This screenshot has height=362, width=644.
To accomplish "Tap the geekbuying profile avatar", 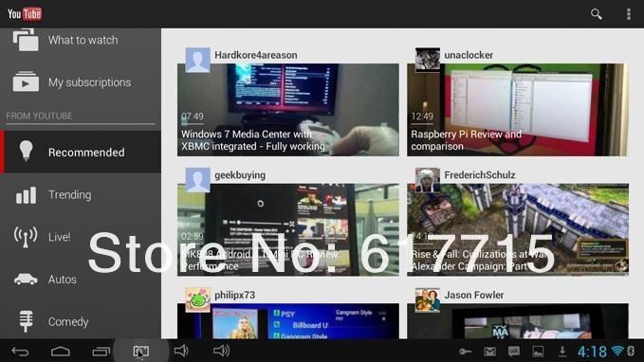I will pyautogui.click(x=197, y=180).
